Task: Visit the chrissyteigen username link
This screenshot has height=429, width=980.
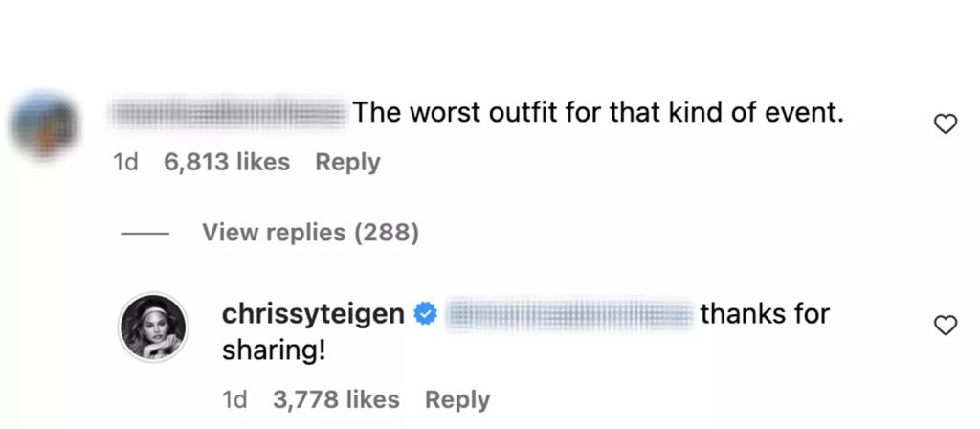Action: point(313,313)
